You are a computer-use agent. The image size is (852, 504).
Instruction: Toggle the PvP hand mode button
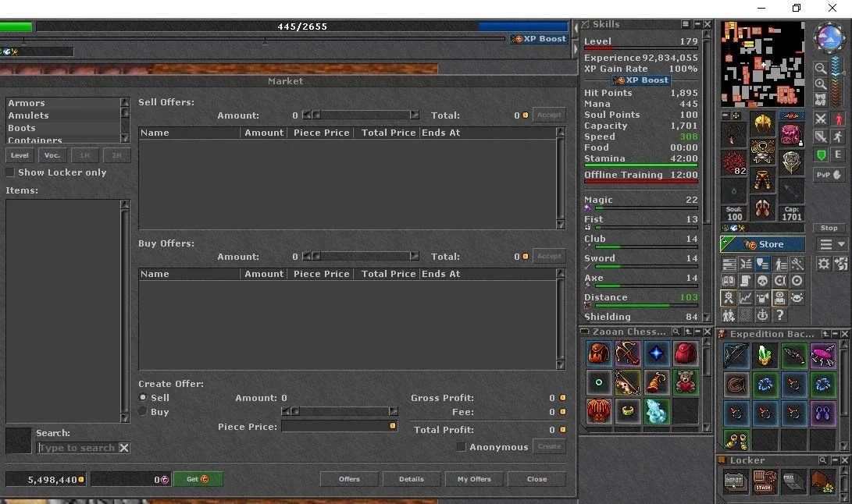[829, 175]
